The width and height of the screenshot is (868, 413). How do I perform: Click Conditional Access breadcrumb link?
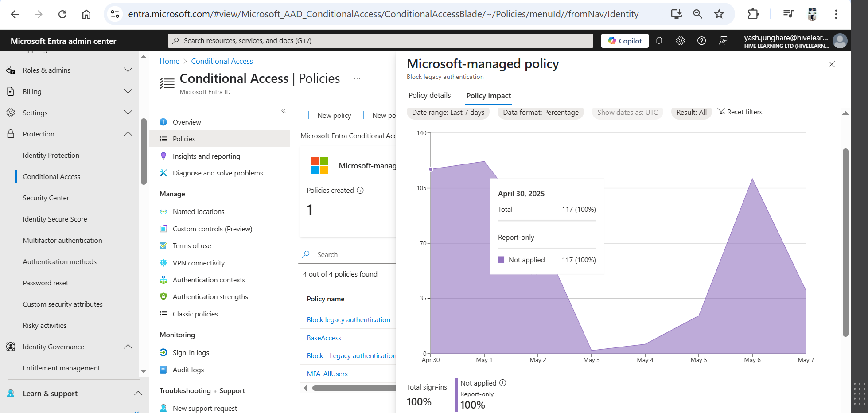tap(222, 61)
